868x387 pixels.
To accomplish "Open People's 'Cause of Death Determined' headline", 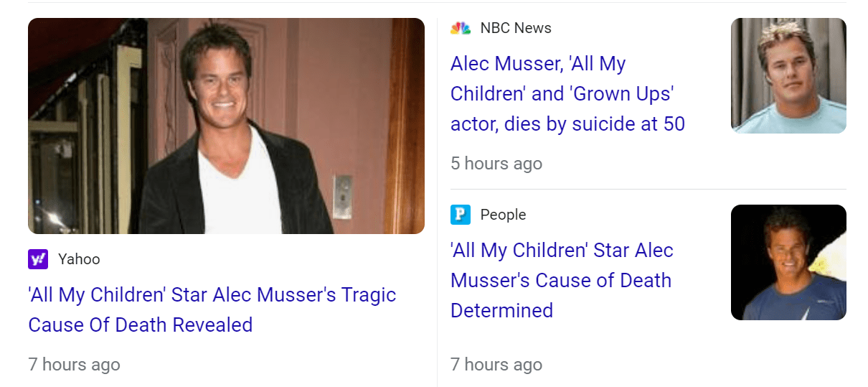I will click(562, 280).
